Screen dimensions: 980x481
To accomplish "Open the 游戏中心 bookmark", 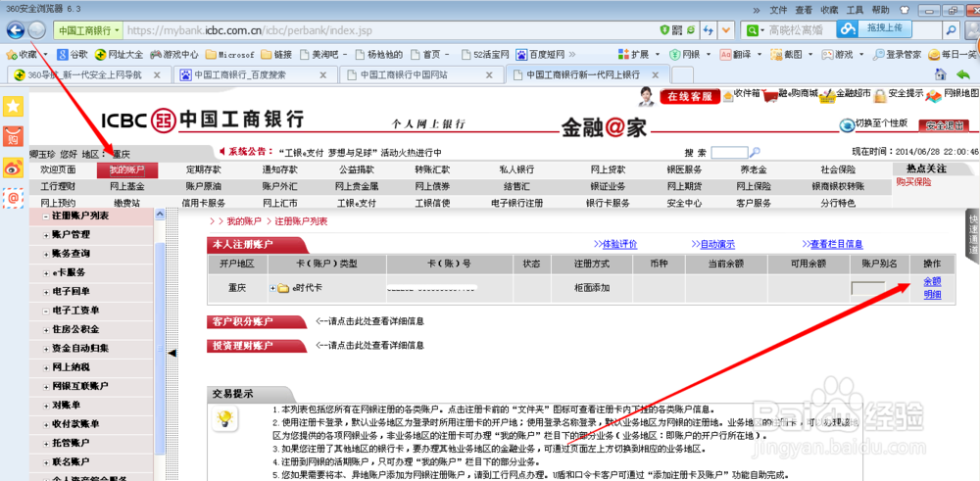I will 174,54.
